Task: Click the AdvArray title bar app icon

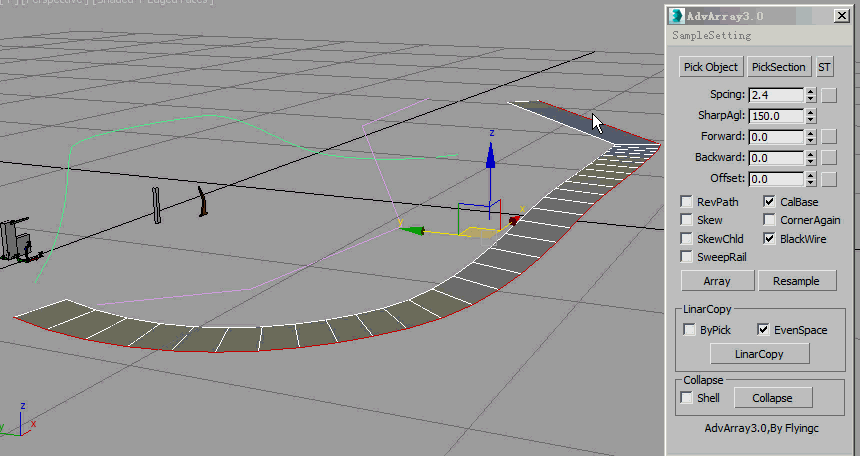Action: pyautogui.click(x=677, y=16)
